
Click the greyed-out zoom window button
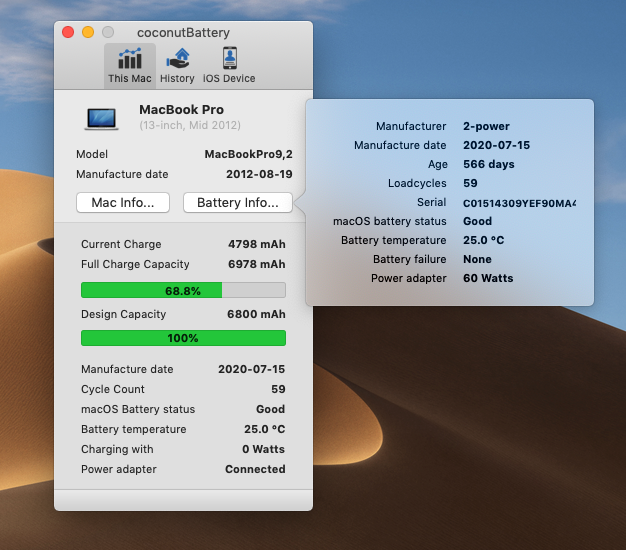[x=108, y=32]
